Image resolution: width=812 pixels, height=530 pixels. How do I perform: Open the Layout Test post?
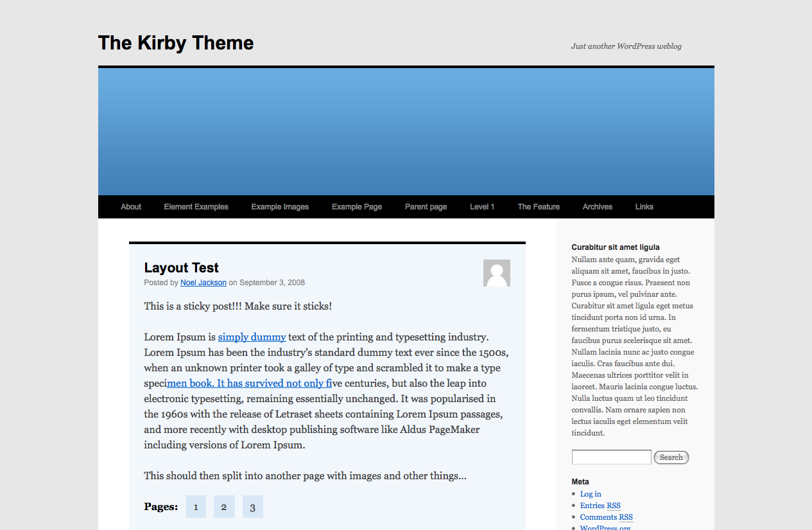(x=181, y=268)
